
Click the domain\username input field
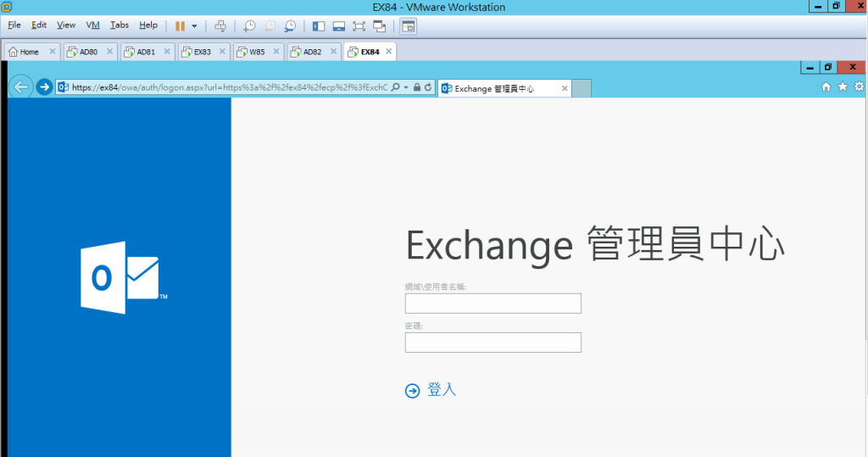[x=492, y=304]
